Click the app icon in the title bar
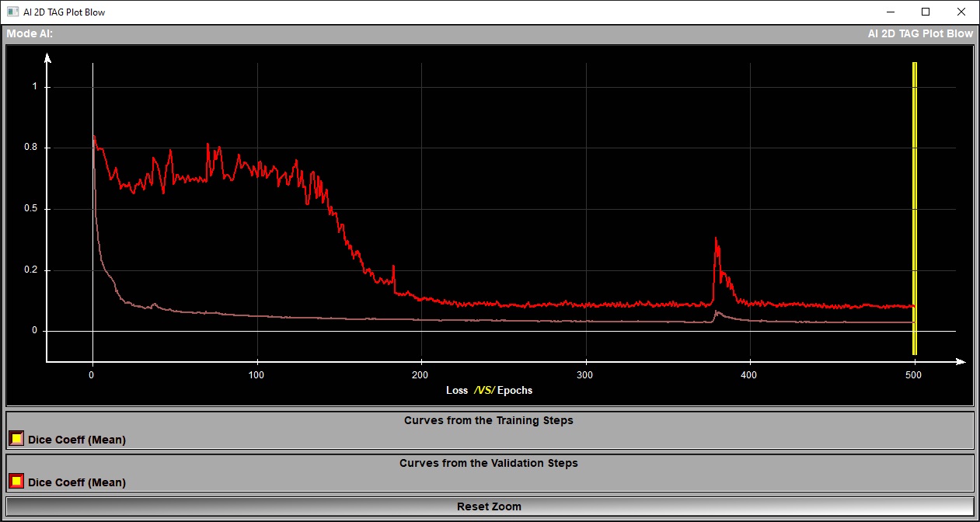The width and height of the screenshot is (980, 522). click(12, 12)
